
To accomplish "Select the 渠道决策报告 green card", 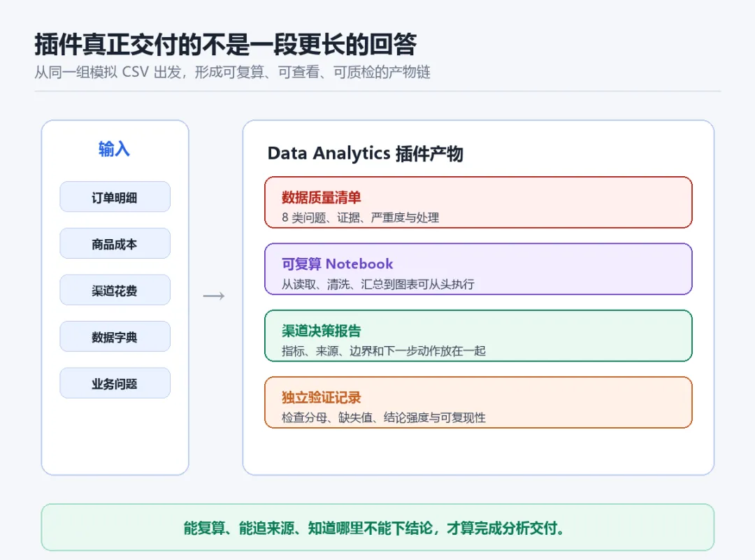I will click(x=478, y=336).
